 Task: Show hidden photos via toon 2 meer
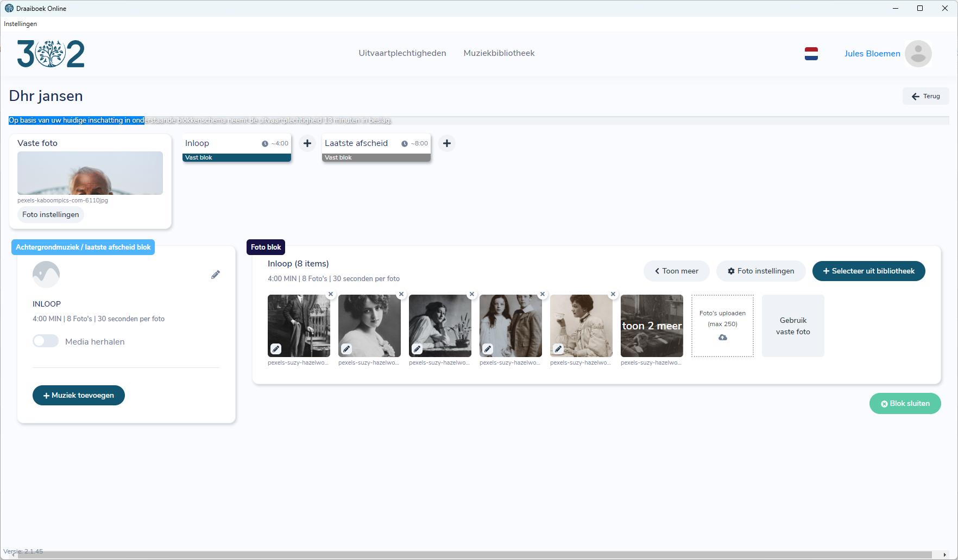click(652, 326)
